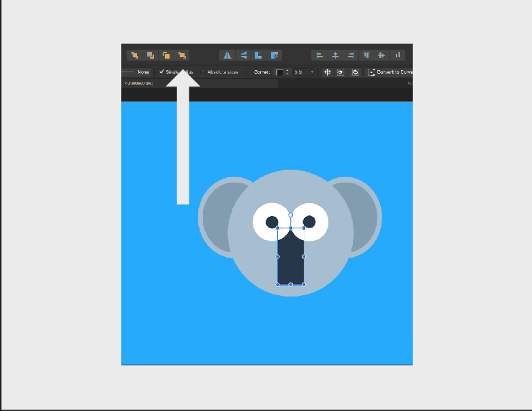532x411 pixels.
Task: Click the koala's right pupil
Action: pyautogui.click(x=309, y=222)
